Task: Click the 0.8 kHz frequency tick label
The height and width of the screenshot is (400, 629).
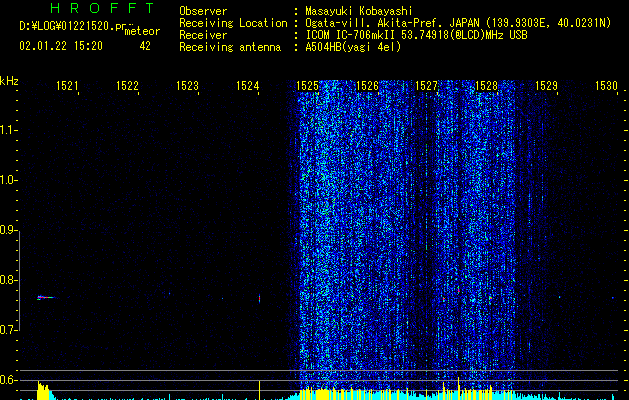Action: [x=8, y=280]
